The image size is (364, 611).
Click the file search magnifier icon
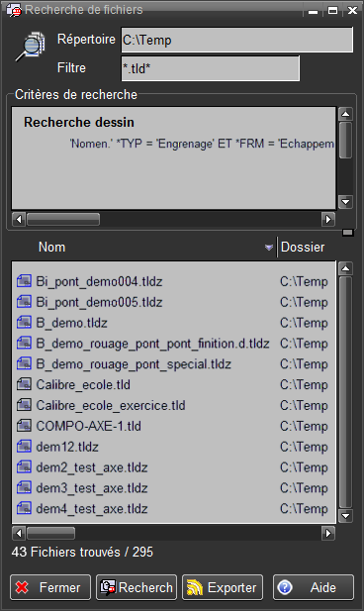point(31,47)
